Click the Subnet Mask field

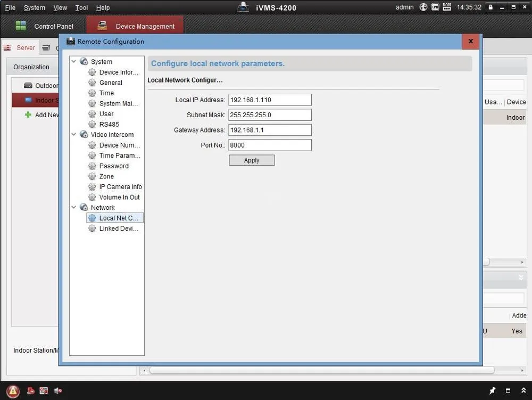tap(270, 115)
